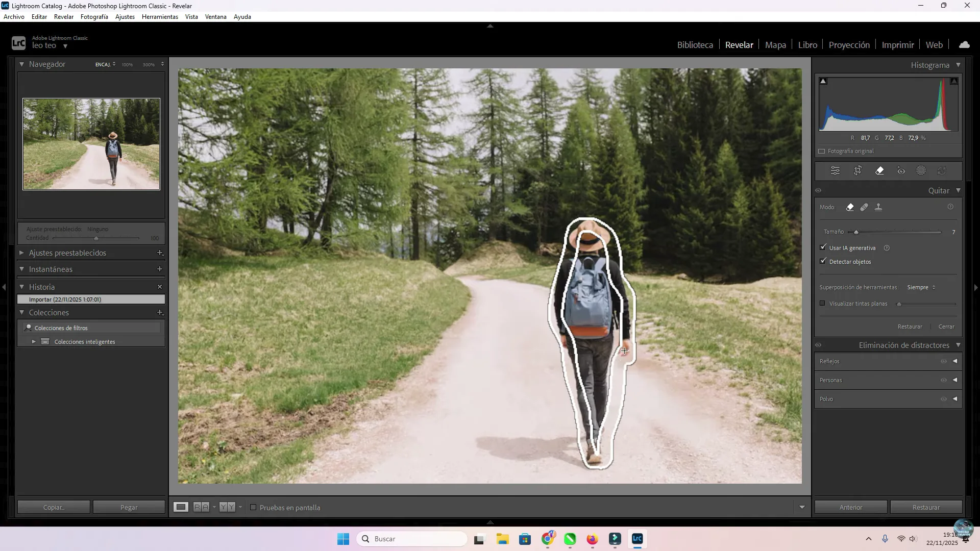Choose the Heal bandage mode
Screen dimensions: 980x551
coord(864,207)
